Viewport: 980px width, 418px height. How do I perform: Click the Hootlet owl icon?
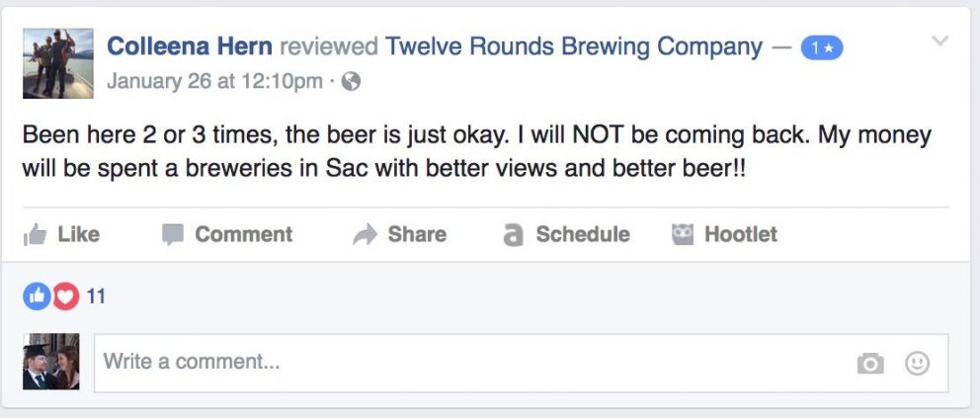click(x=683, y=234)
